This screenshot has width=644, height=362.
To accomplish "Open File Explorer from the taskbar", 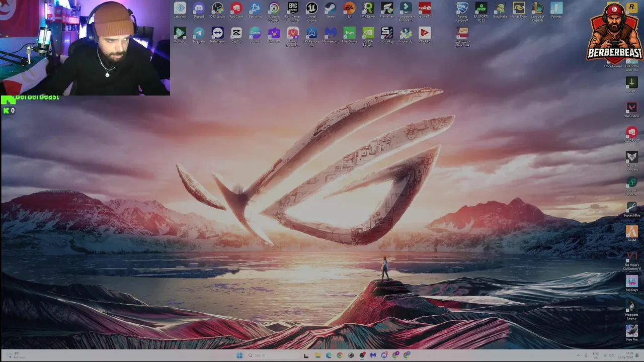I will pyautogui.click(x=317, y=355).
